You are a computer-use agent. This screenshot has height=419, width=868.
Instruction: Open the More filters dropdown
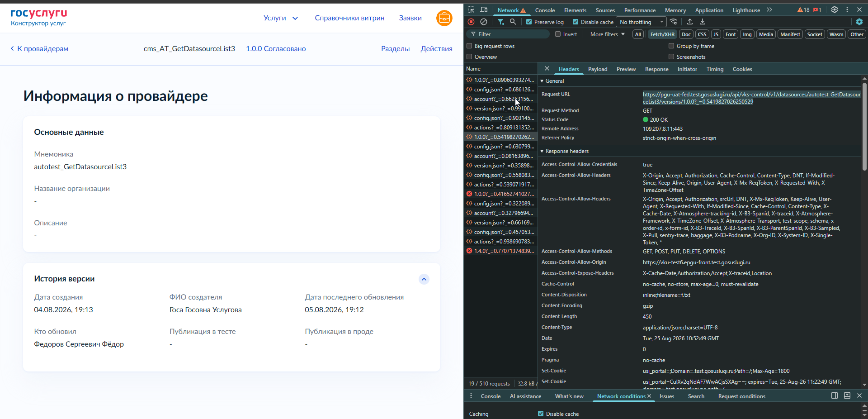(607, 34)
